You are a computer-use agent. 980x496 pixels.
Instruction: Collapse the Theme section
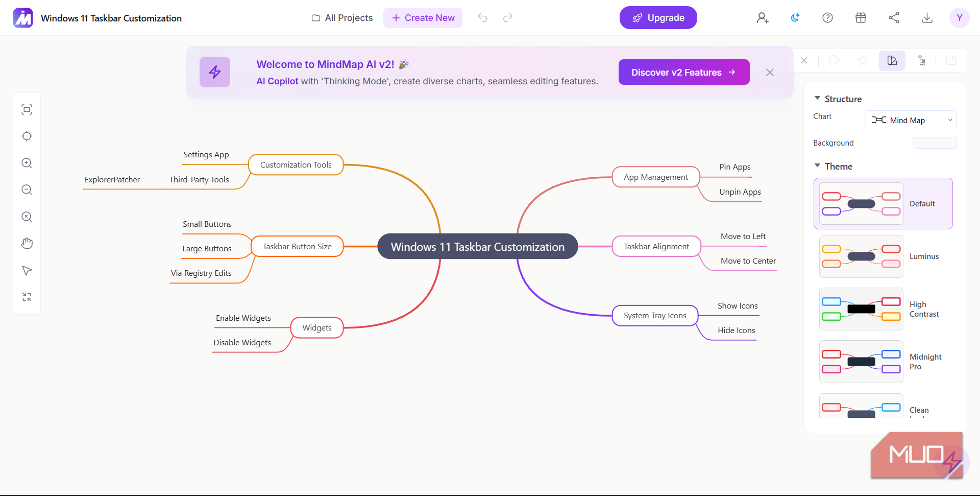point(817,166)
